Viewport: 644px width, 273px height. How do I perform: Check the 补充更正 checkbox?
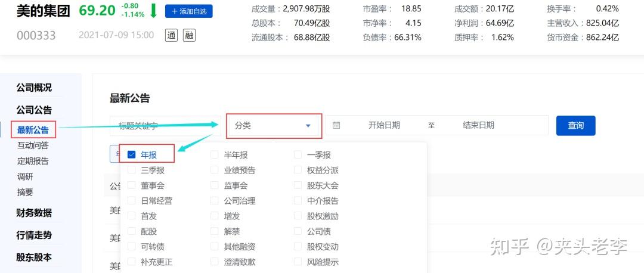(131, 262)
